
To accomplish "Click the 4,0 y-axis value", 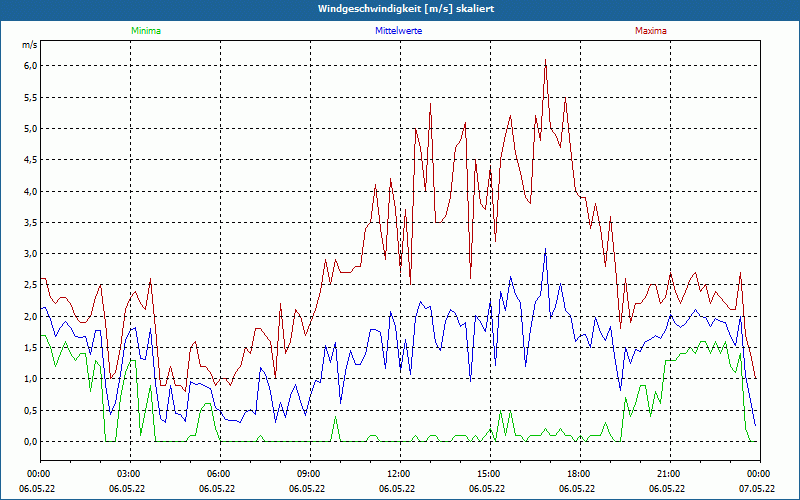I will (x=31, y=191).
